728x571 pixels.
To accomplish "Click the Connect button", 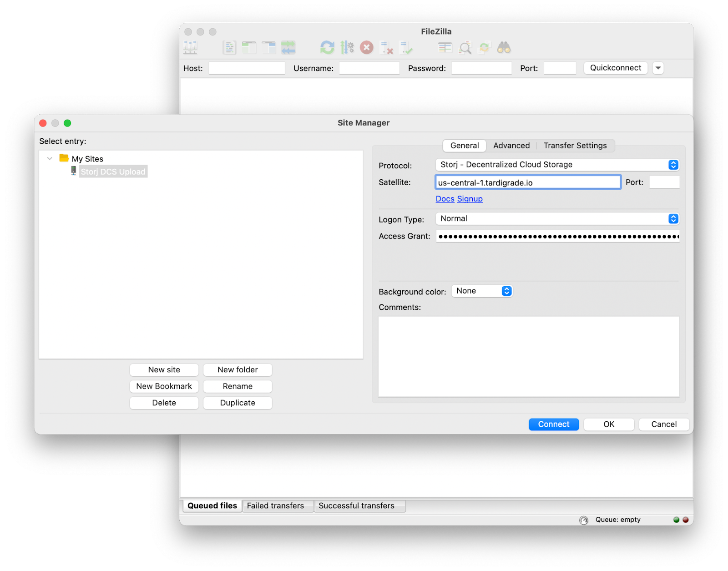I will (554, 424).
